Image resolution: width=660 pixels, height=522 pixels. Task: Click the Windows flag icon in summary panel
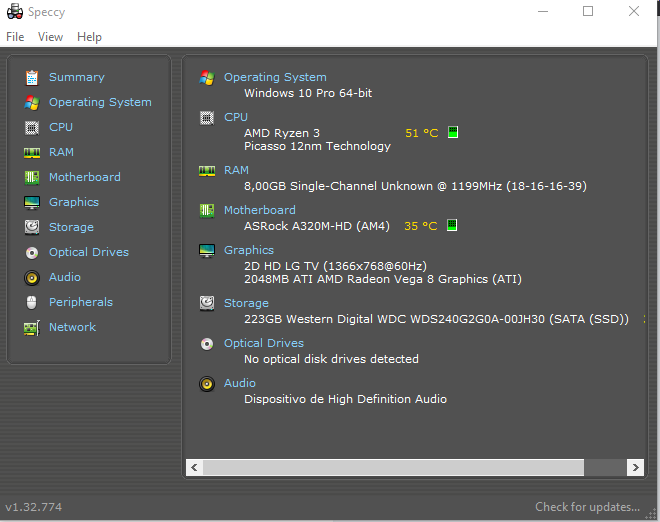(207, 77)
